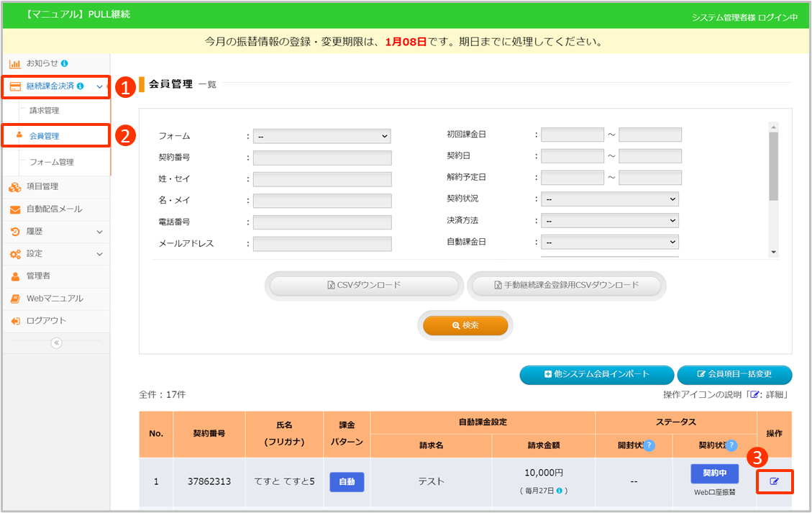
Task: Click the help icon beside 開封状況 header
Action: point(649,445)
